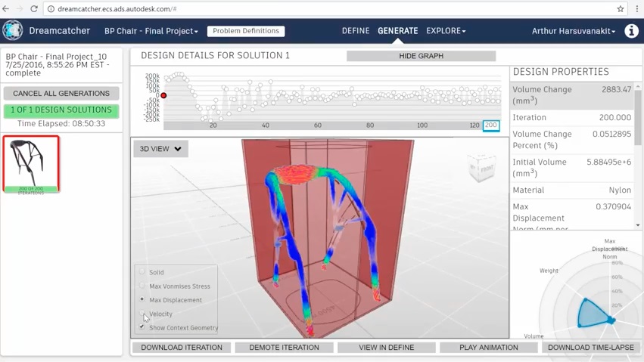
Task: Select the chair solution thumbnail
Action: click(31, 162)
